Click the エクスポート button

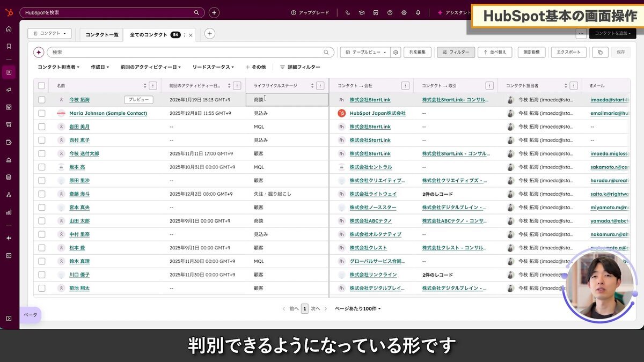(568, 52)
